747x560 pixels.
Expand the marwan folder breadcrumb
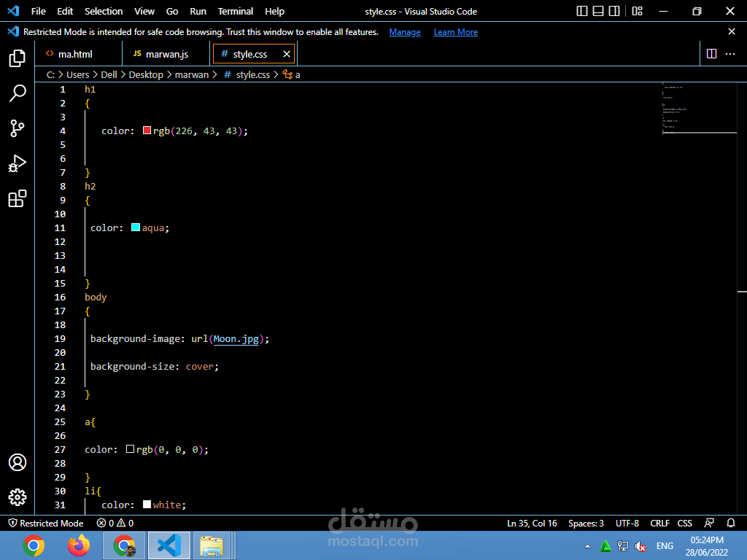192,74
